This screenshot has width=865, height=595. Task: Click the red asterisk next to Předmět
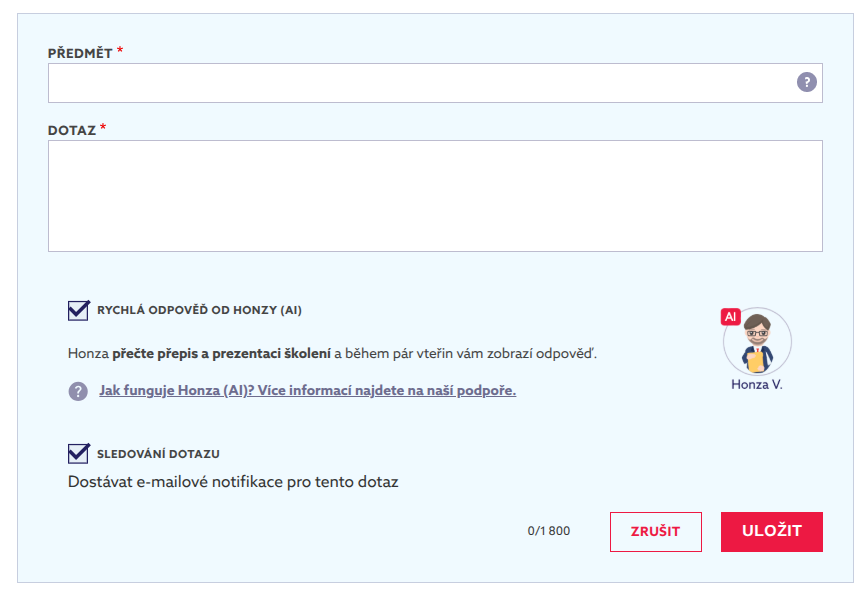[x=120, y=51]
